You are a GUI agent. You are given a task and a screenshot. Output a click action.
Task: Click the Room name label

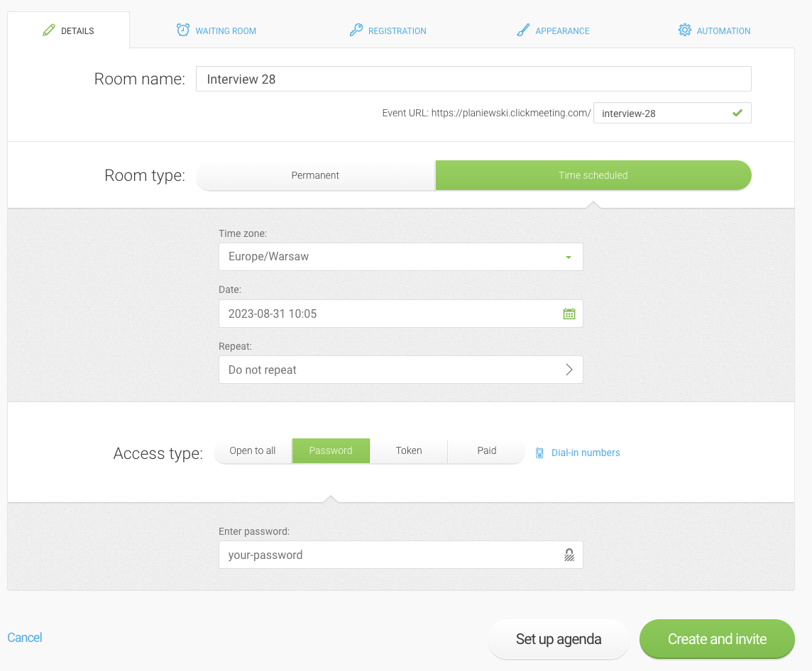point(140,79)
